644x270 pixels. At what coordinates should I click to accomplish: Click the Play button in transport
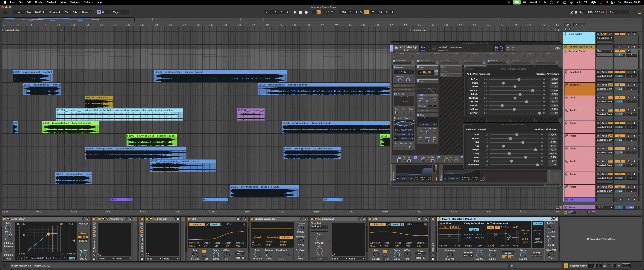click(x=295, y=12)
